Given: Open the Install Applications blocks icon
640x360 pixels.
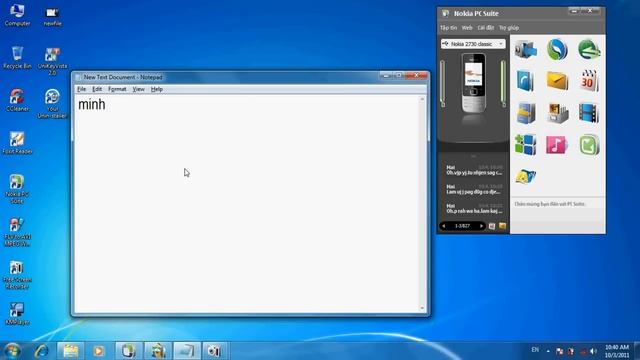Looking at the screenshot, I should tap(525, 144).
